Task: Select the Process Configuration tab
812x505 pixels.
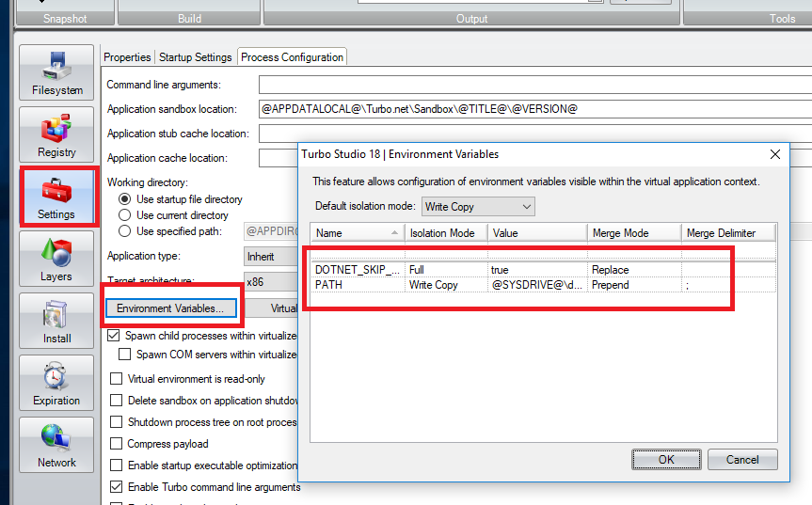Action: pos(292,57)
